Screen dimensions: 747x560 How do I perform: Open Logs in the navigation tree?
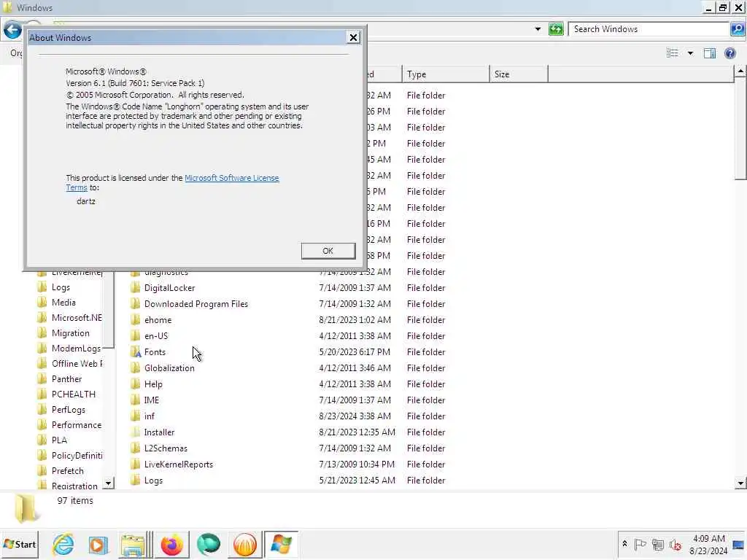tap(61, 287)
